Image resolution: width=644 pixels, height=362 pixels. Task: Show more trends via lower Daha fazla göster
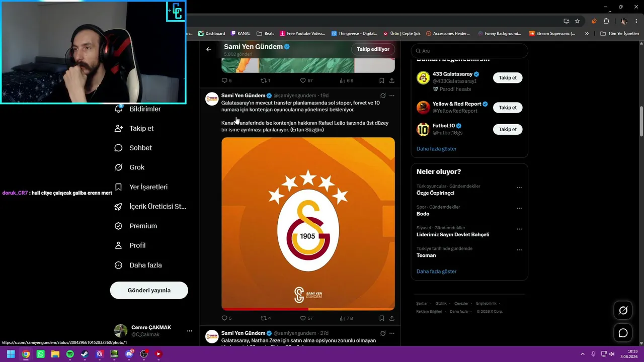click(436, 271)
